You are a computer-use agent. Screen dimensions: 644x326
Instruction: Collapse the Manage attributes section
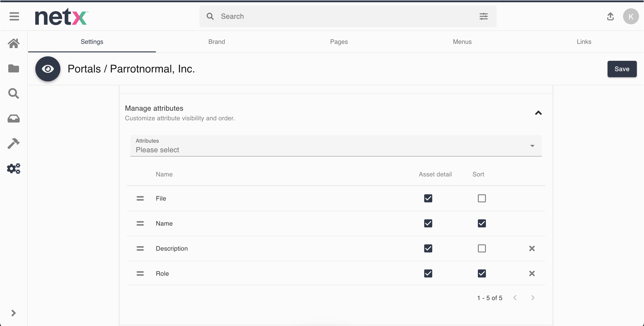tap(538, 113)
